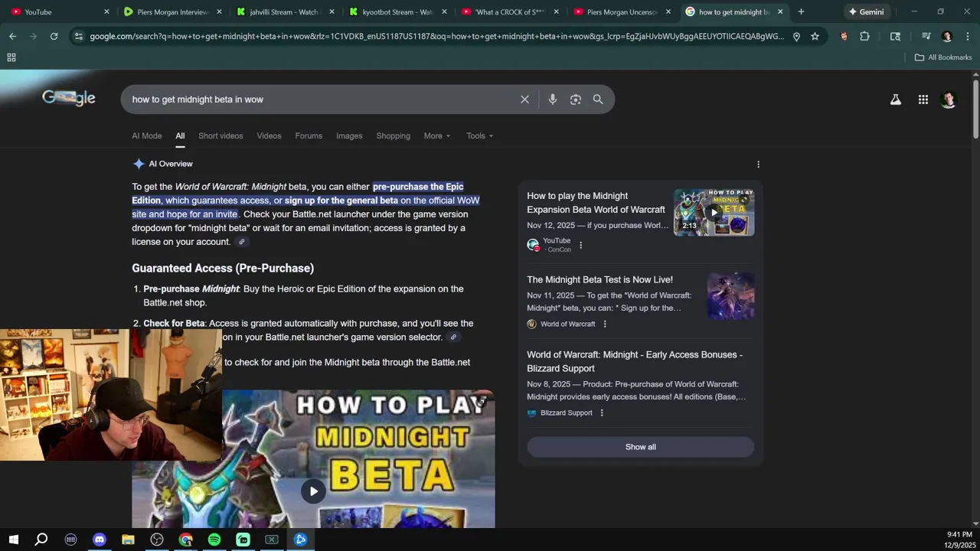Screen dimensions: 980x551
Task: Open the Google apps grid
Action: tap(923, 99)
